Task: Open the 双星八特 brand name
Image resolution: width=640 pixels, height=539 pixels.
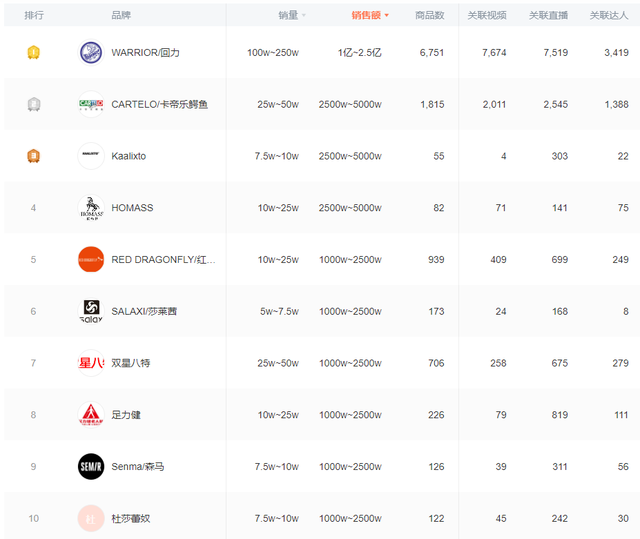Action: (131, 363)
